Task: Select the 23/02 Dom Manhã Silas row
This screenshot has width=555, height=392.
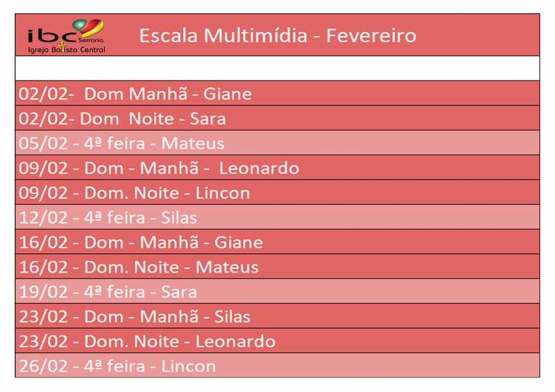Action: [x=277, y=316]
